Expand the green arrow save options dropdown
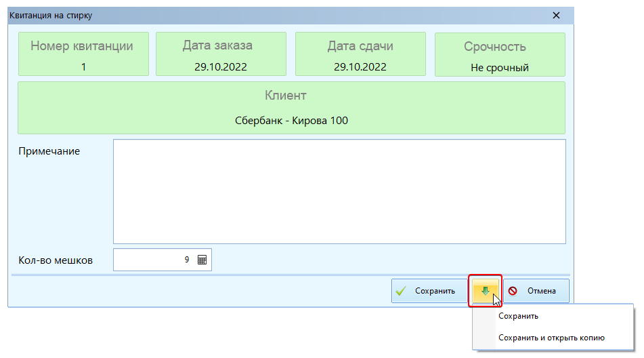This screenshot has width=644, height=358. click(x=485, y=291)
